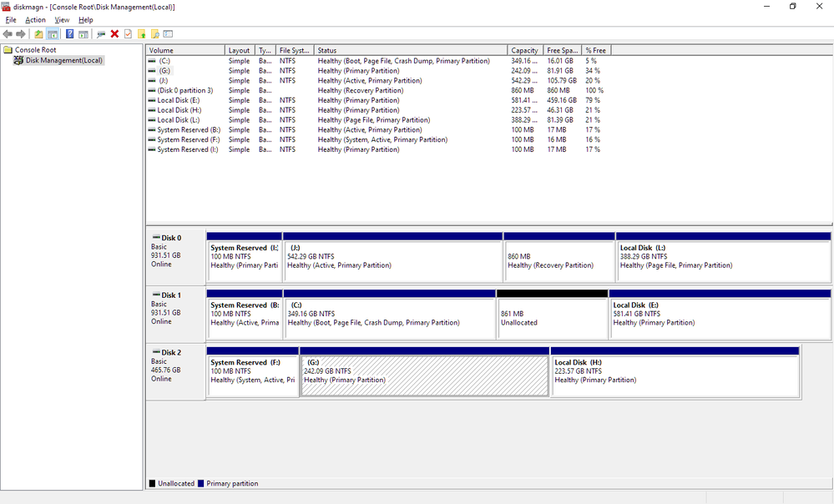The image size is (834, 504).
Task: Click the drive icon beside (C:) volume
Action: (x=152, y=61)
